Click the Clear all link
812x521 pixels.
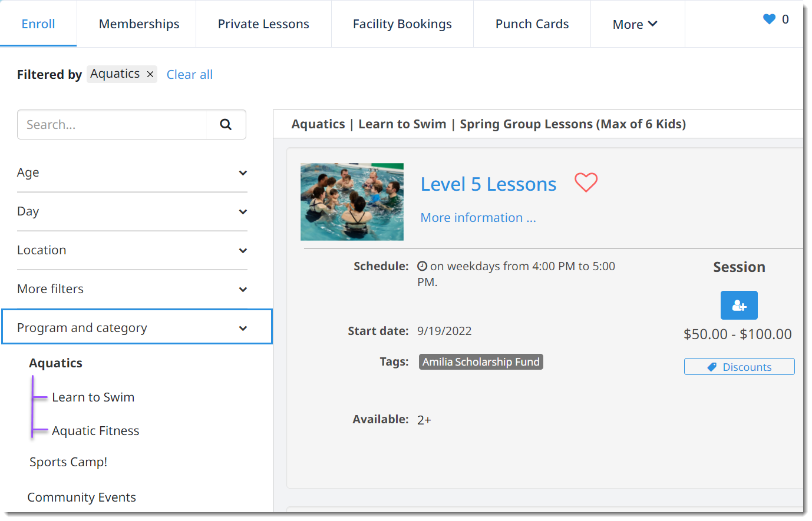pos(190,75)
